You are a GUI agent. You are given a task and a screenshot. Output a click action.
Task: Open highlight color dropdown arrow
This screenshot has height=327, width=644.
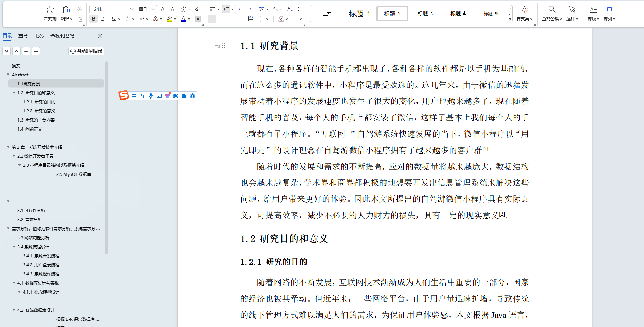tap(175, 19)
